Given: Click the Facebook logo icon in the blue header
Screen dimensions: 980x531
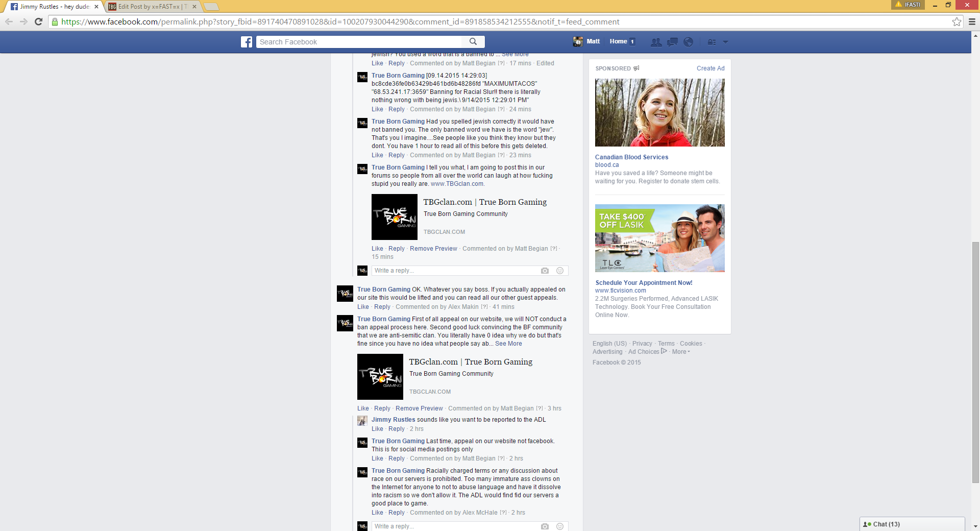Looking at the screenshot, I should click(x=247, y=42).
